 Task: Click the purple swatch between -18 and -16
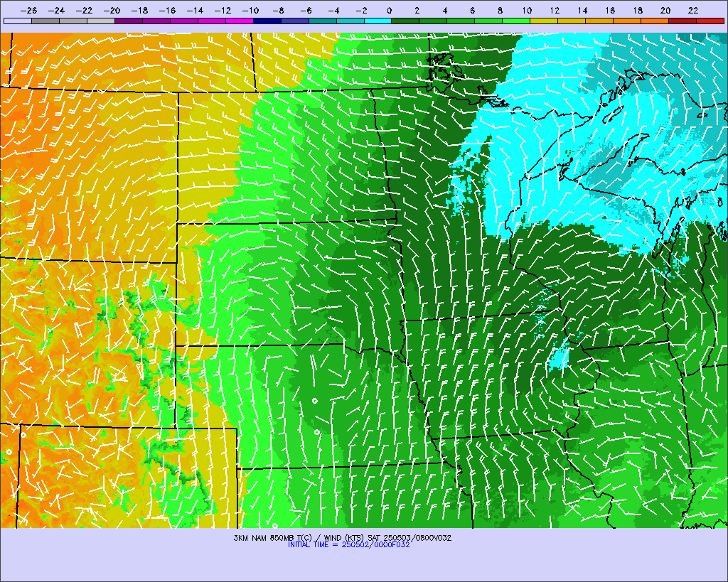coord(156,21)
